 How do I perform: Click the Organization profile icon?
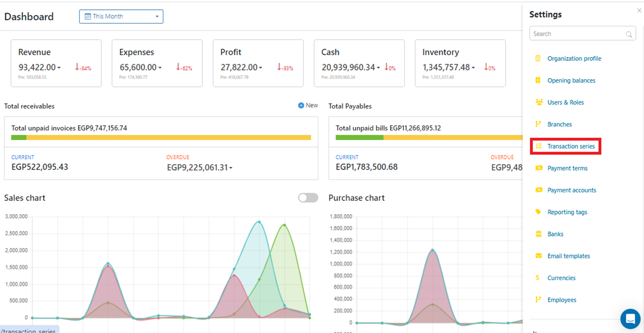pos(538,59)
